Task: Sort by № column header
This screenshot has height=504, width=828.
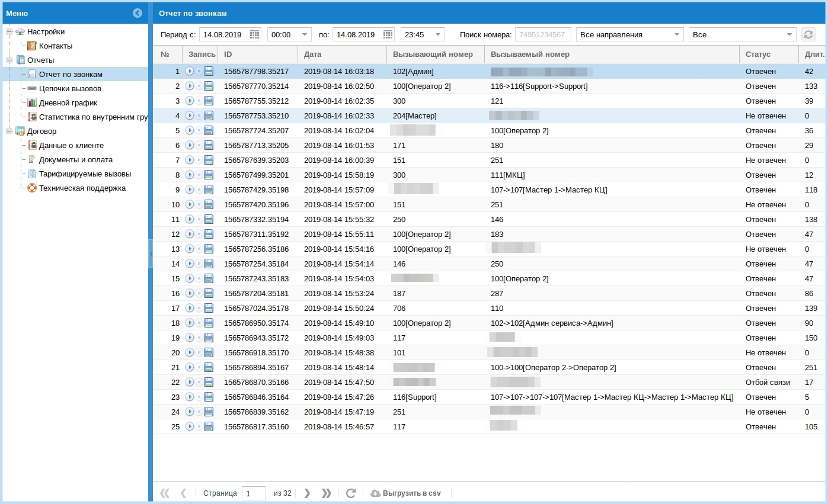Action: click(x=168, y=54)
